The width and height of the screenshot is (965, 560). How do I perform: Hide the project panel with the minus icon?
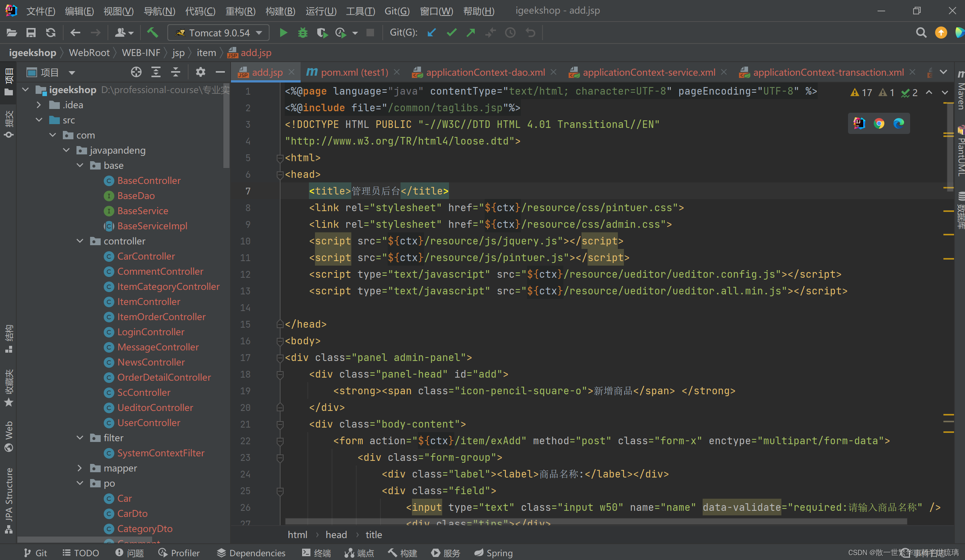pos(220,72)
